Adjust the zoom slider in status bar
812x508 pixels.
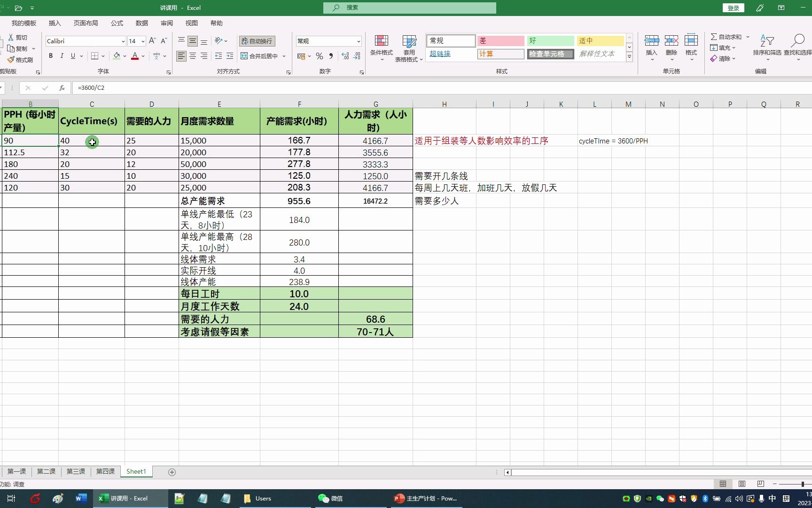[x=802, y=484]
